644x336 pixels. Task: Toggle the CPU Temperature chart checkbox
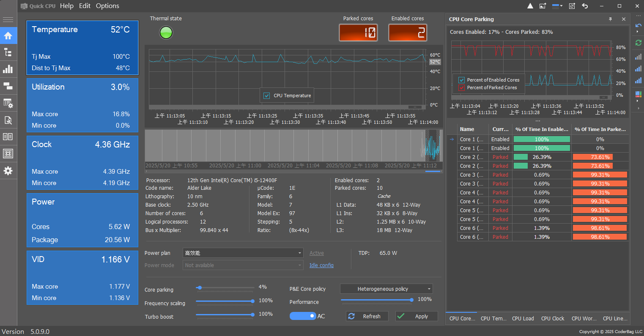pos(267,96)
